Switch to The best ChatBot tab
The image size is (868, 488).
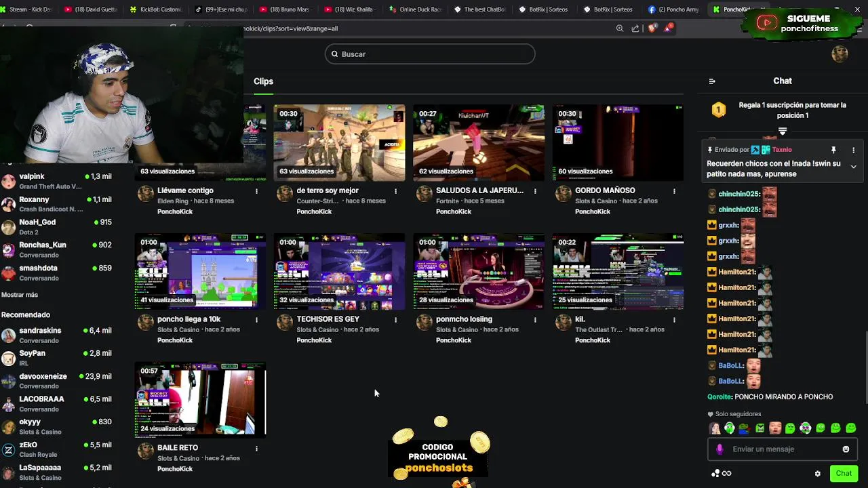pos(481,9)
